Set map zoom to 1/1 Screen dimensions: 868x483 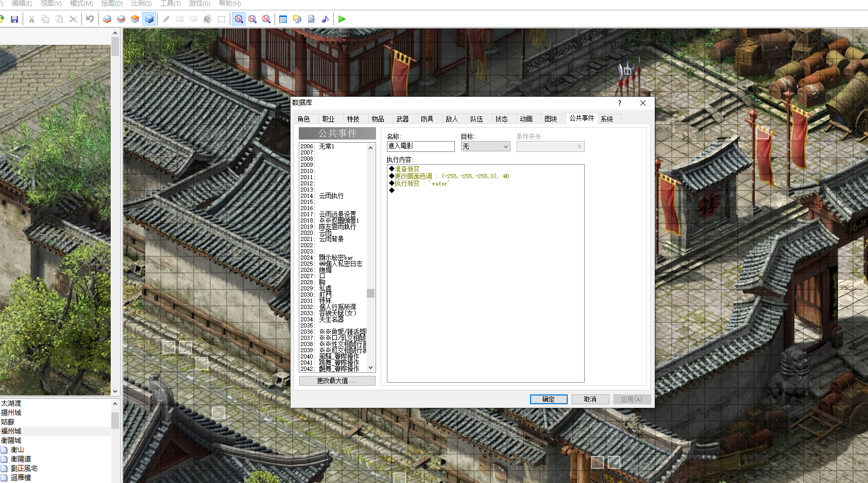click(239, 19)
